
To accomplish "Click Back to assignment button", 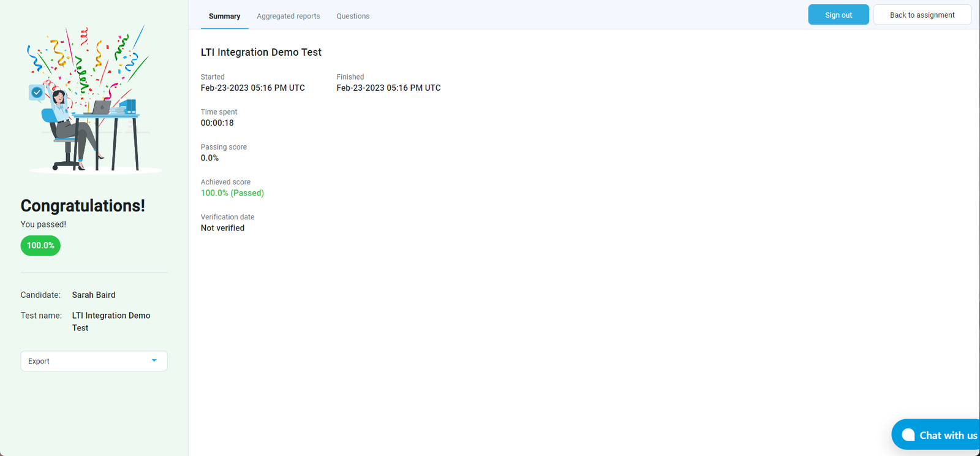I will point(922,15).
